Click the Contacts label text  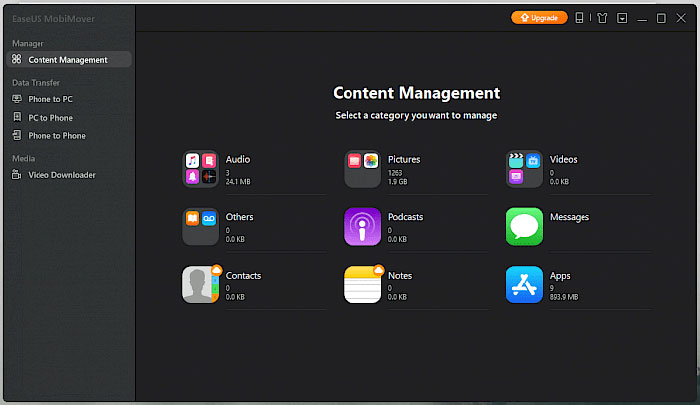pyautogui.click(x=243, y=276)
